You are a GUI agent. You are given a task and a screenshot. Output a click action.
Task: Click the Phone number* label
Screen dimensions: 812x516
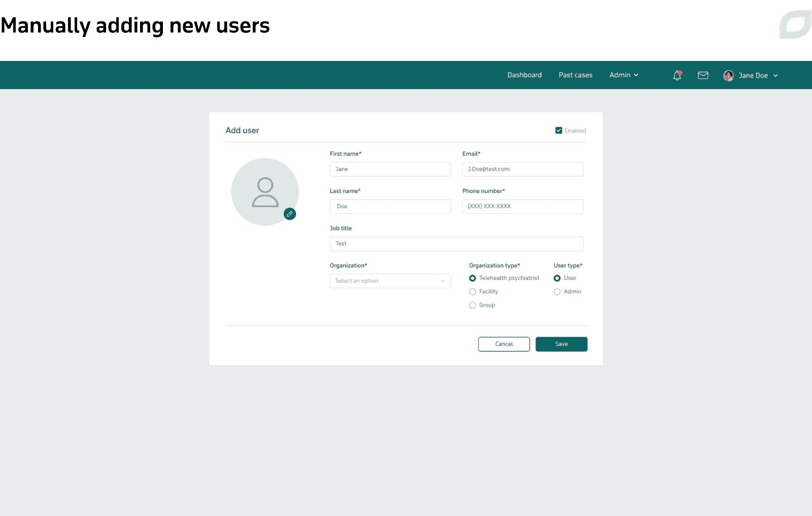pos(484,191)
